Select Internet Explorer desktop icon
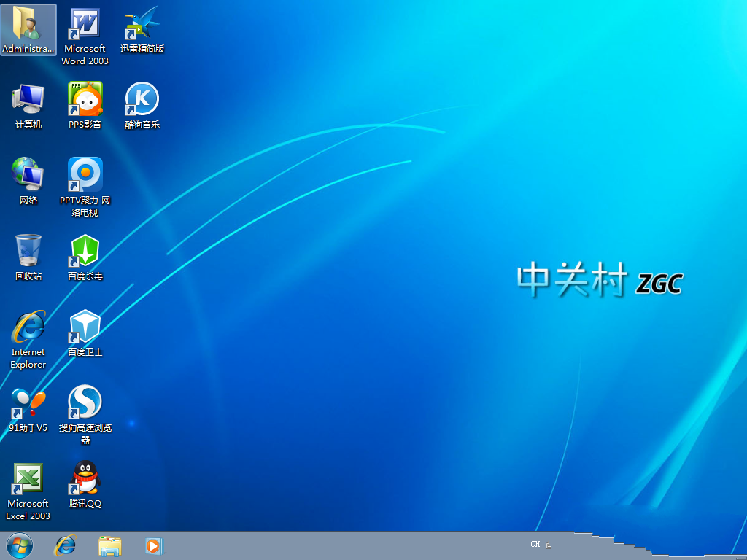Viewport: 747px width, 560px height. point(28,340)
